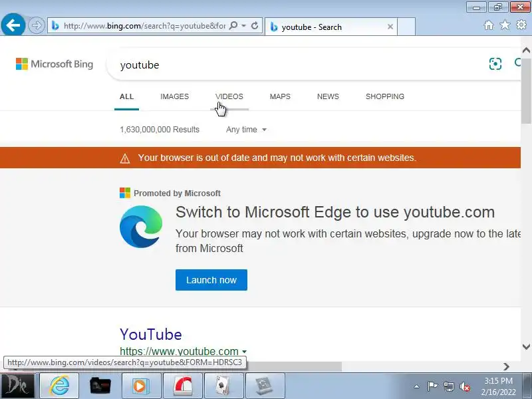This screenshot has width=532, height=399.
Task: Click the vertical scrollbar up arrow
Action: [526, 51]
